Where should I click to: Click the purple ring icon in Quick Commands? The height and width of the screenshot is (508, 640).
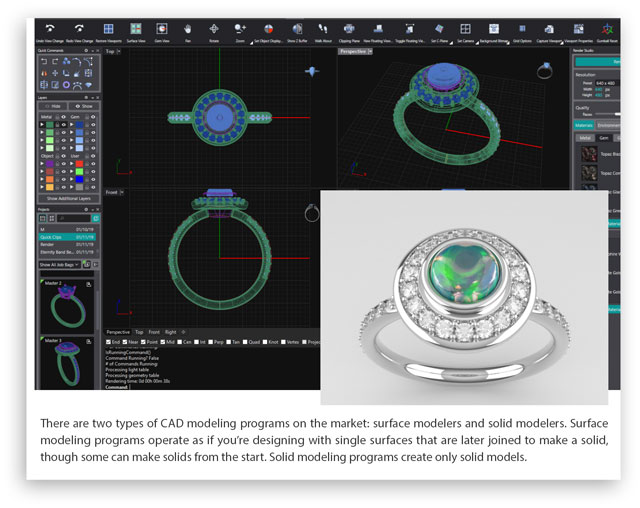tap(67, 85)
